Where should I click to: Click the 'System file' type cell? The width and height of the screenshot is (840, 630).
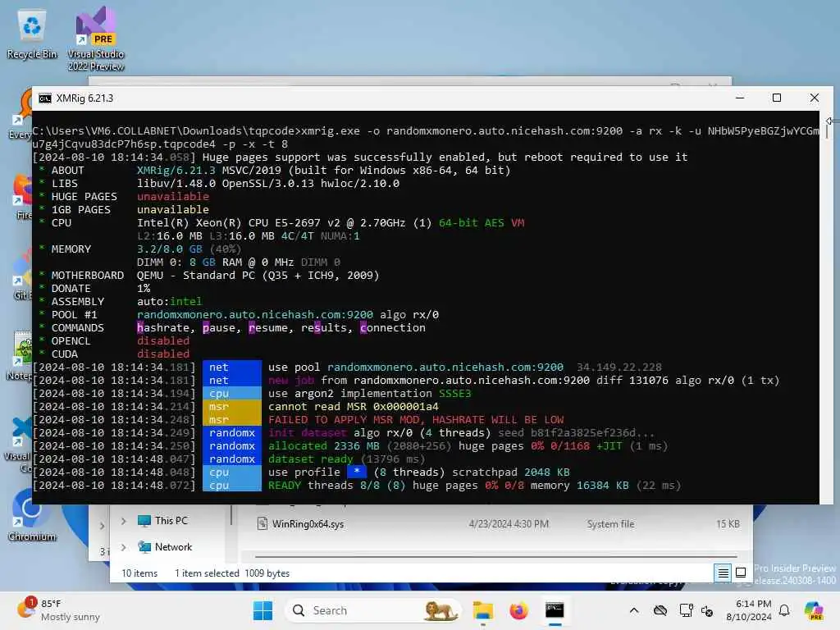[610, 524]
